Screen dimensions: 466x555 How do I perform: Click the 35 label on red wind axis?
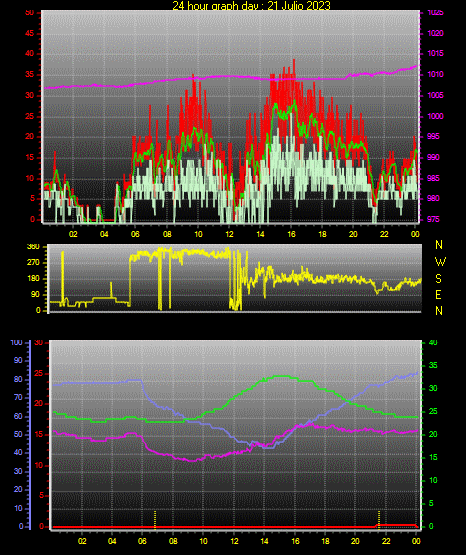pyautogui.click(x=30, y=74)
